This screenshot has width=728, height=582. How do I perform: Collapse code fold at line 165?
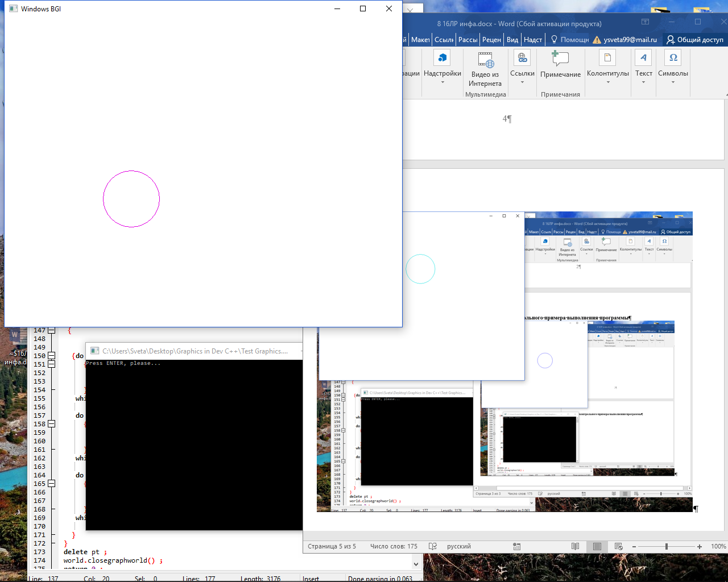click(51, 484)
